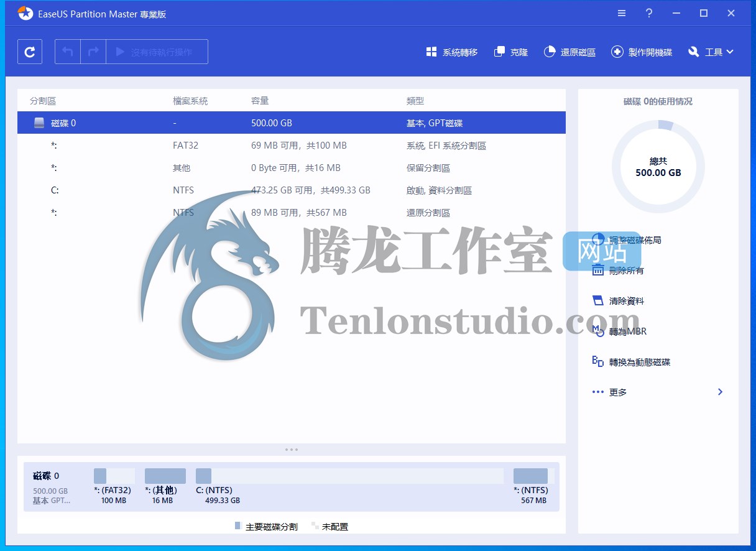Click the wrench icon beside 工具
The width and height of the screenshot is (756, 551).
click(694, 52)
